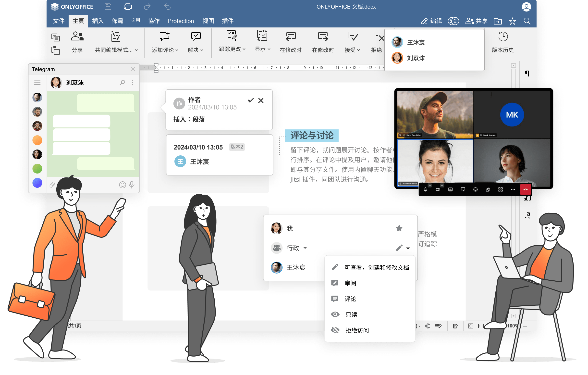This screenshot has height=375, width=588.
Task: Click the Undo arrow icon
Action: click(x=167, y=7)
